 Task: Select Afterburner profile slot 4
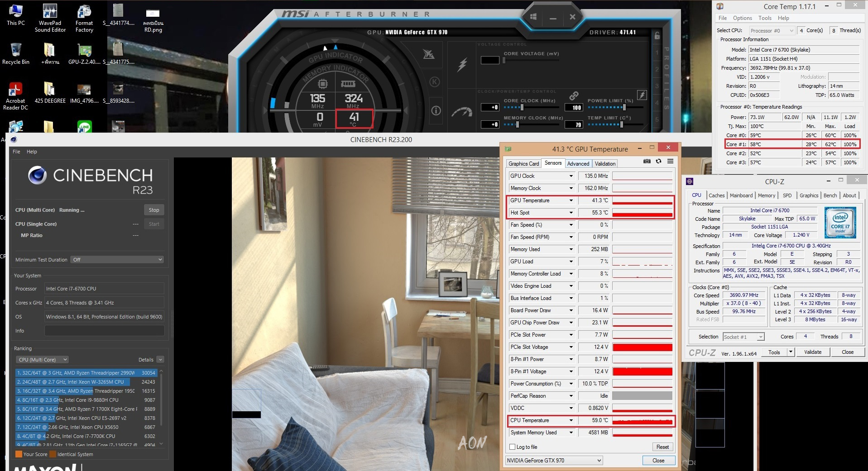pyautogui.click(x=657, y=103)
